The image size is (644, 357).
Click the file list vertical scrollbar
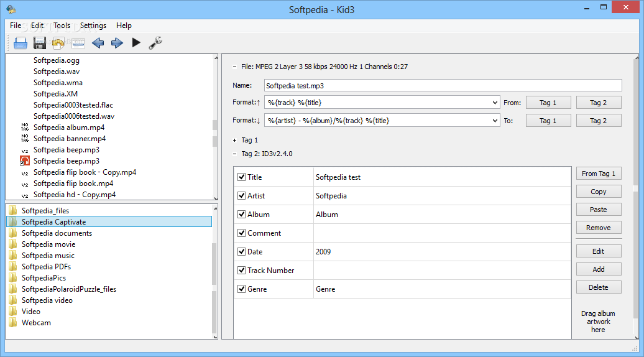215,127
